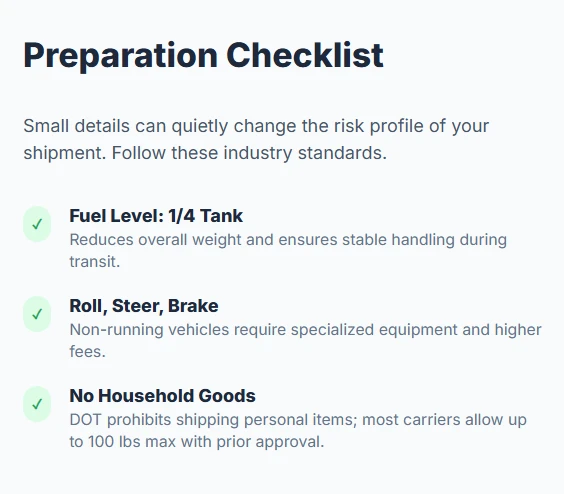Click the green checkmark beside No Household Goods

37,404
